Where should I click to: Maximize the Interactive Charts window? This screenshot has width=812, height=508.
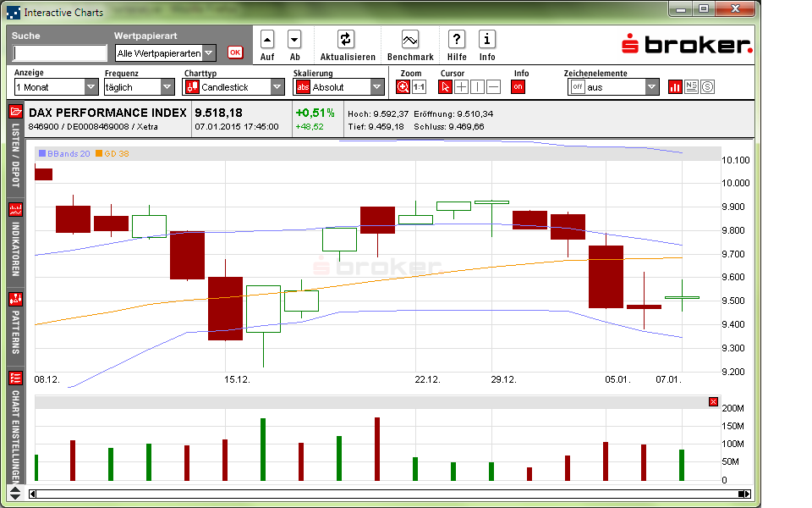point(703,8)
